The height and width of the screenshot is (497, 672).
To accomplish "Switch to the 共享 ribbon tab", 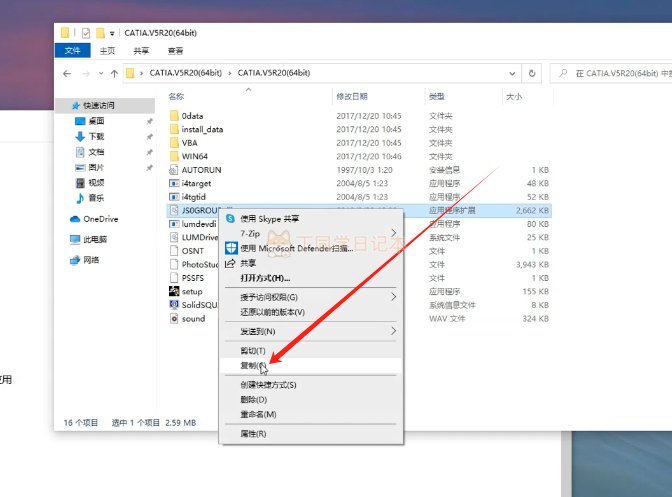I will 141,51.
